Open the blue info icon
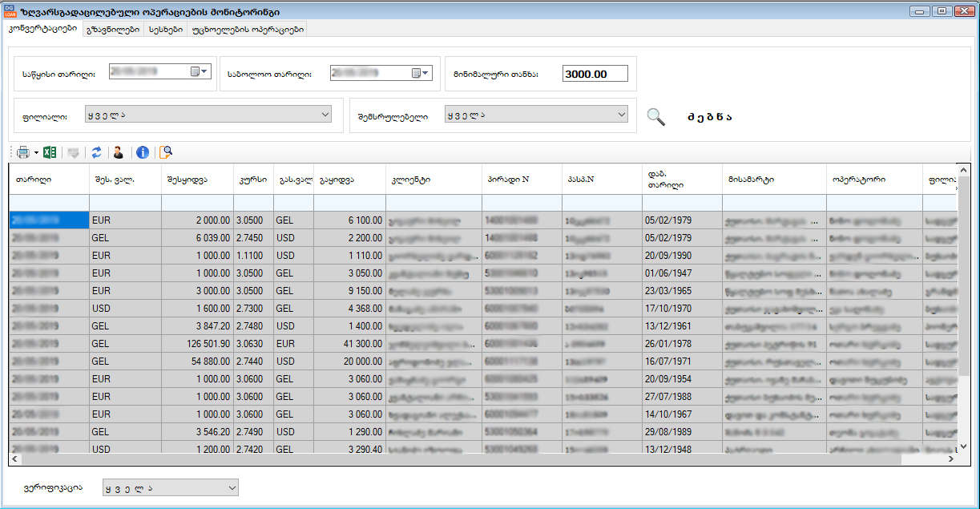The width and height of the screenshot is (980, 509). point(143,152)
